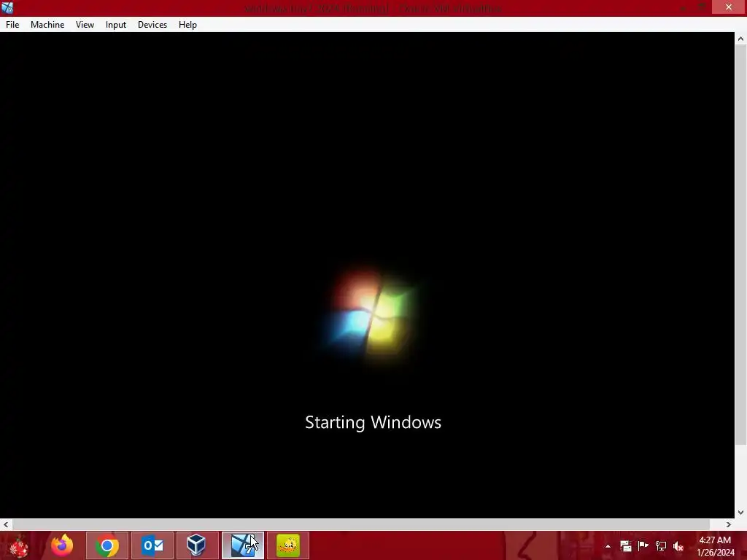The height and width of the screenshot is (560, 747).
Task: Open the Help menu
Action: [x=187, y=25]
